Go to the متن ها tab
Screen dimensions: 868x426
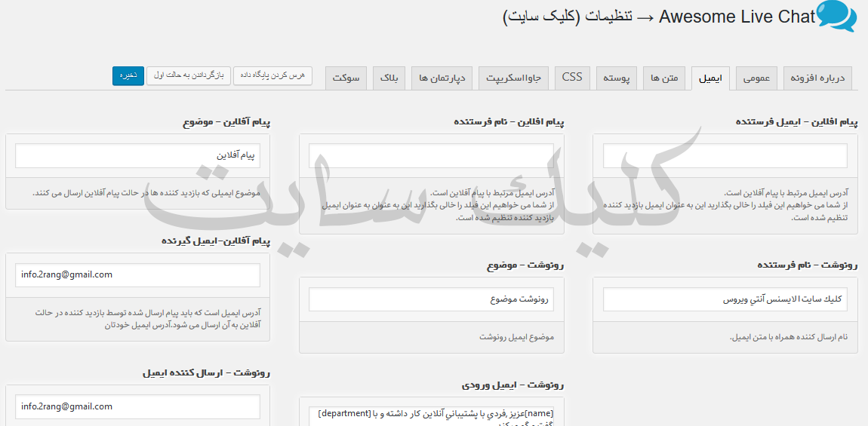(664, 78)
